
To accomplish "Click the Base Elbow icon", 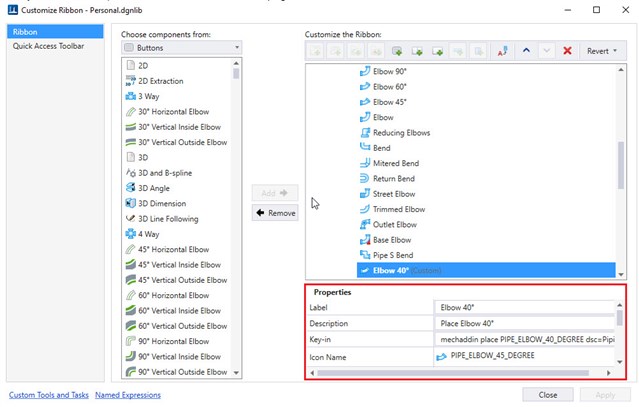I will point(365,240).
